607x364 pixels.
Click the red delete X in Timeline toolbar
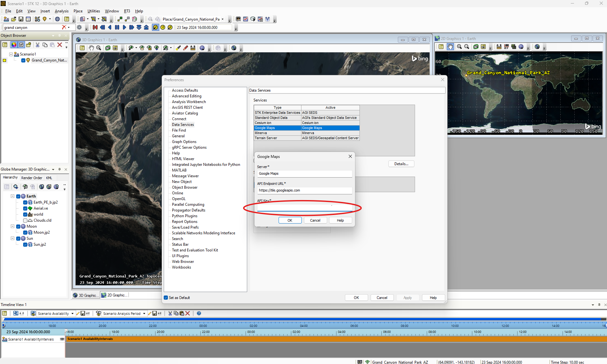point(188,313)
